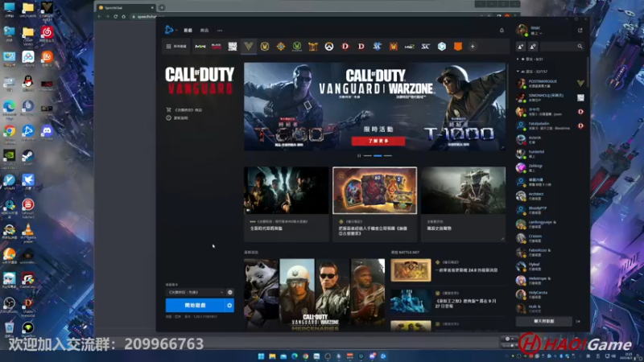The image size is (644, 362).
Task: Select the second red Diablo D icon
Action: point(361,47)
